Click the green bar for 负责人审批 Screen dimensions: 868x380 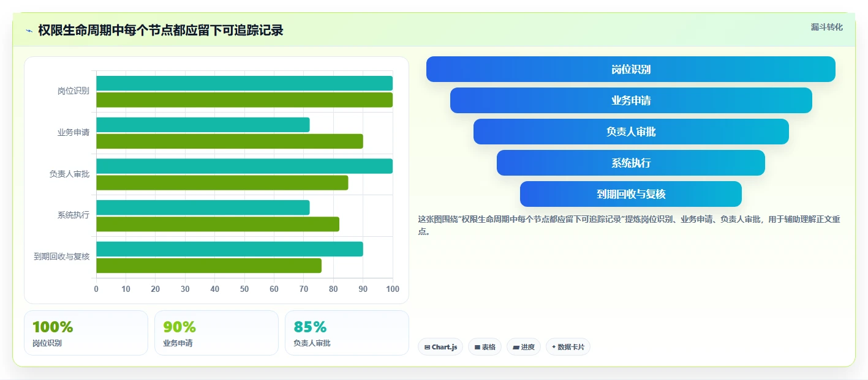coord(222,182)
